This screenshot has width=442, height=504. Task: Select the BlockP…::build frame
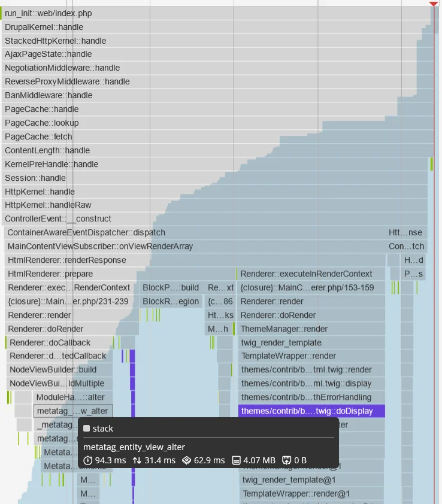tap(171, 287)
